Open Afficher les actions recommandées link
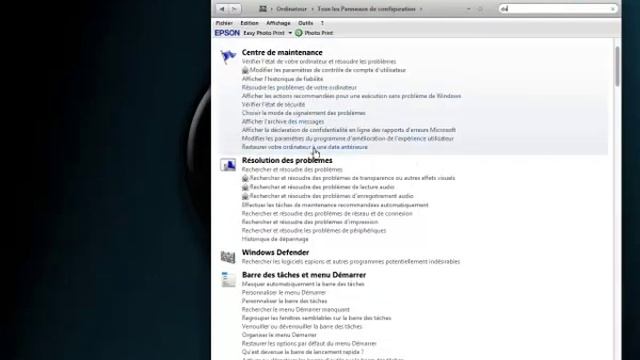 [351, 96]
